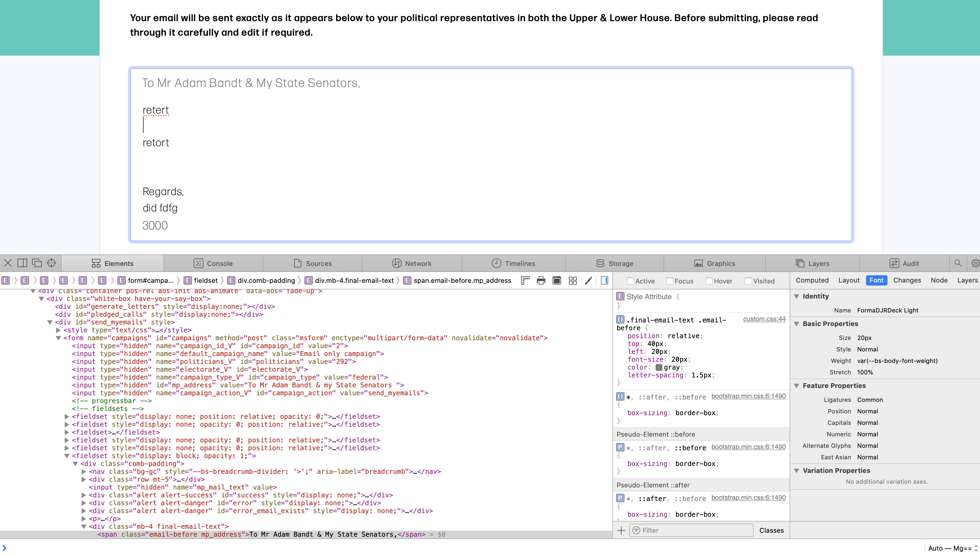The image size is (980, 556).
Task: Check the Active pseudo-class checkbox
Action: [x=631, y=281]
